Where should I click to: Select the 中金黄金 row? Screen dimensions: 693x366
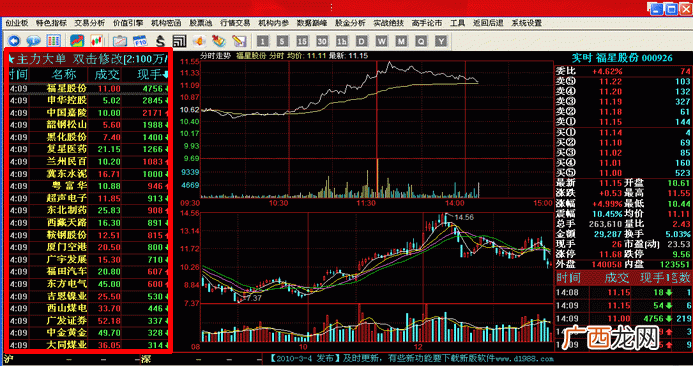click(x=88, y=332)
